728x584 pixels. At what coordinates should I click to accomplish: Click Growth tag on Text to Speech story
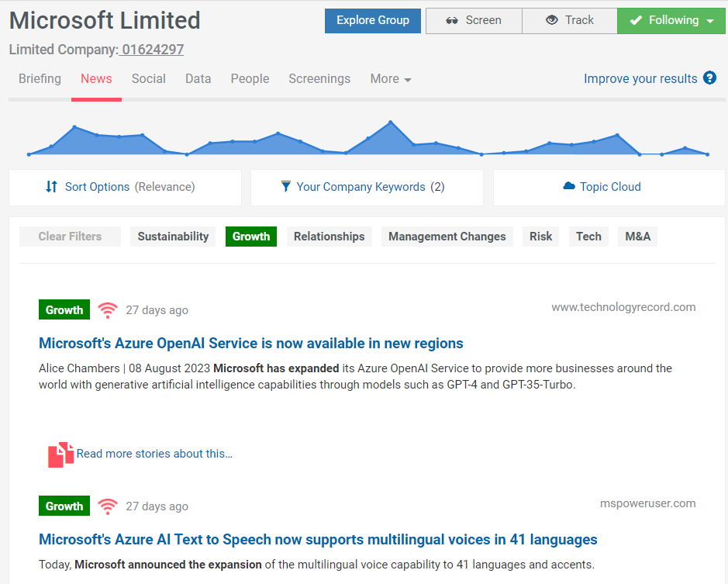(x=64, y=506)
